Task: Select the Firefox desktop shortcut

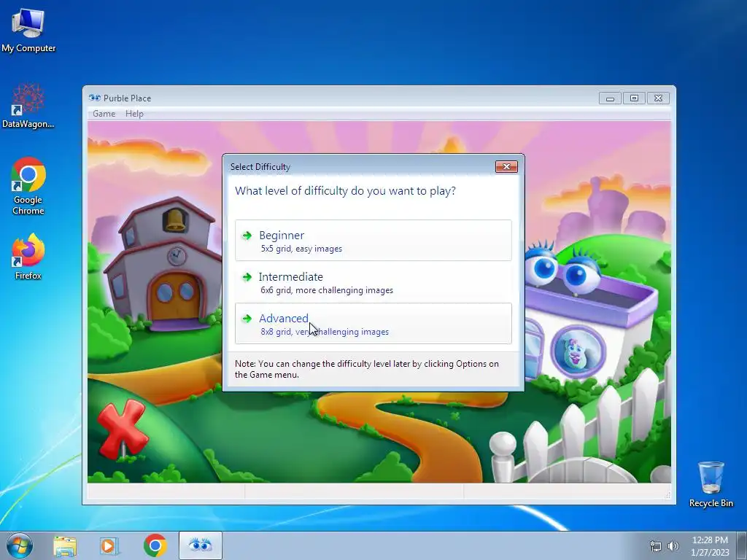Action: point(28,257)
